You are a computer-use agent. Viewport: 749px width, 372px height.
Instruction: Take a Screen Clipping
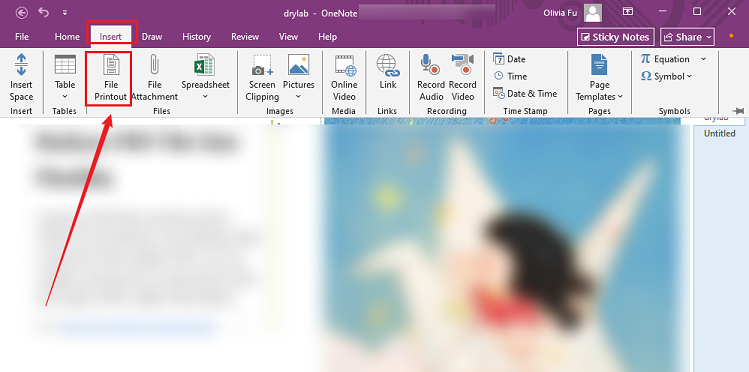262,78
